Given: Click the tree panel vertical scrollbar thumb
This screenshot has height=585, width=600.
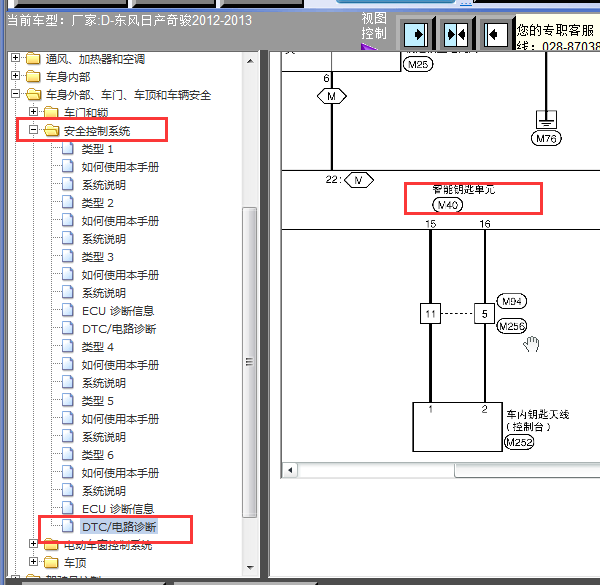Looking at the screenshot, I should click(250, 362).
